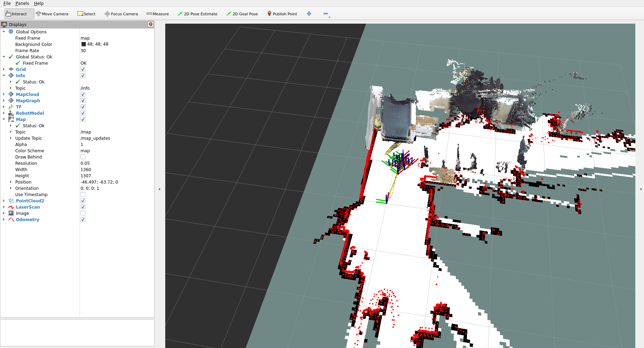Enable the Image display checkbox
The image size is (644, 348).
[x=83, y=213]
